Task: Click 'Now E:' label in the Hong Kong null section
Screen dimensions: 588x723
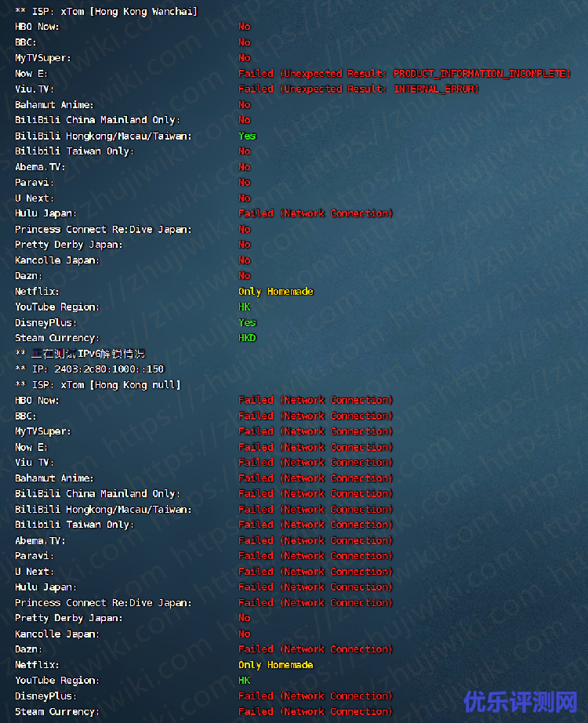Action: [x=31, y=447]
